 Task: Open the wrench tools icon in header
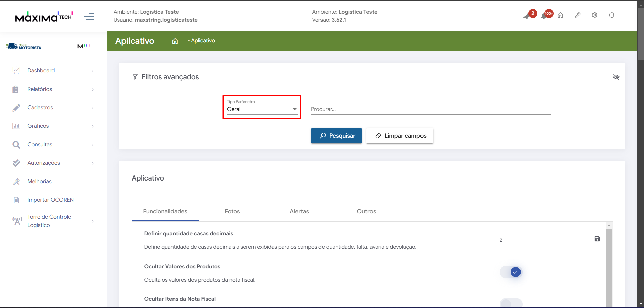coord(578,15)
